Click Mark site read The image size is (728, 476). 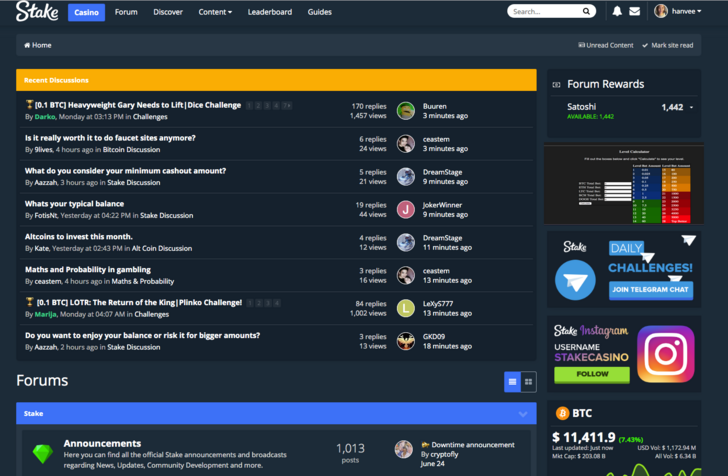click(668, 45)
